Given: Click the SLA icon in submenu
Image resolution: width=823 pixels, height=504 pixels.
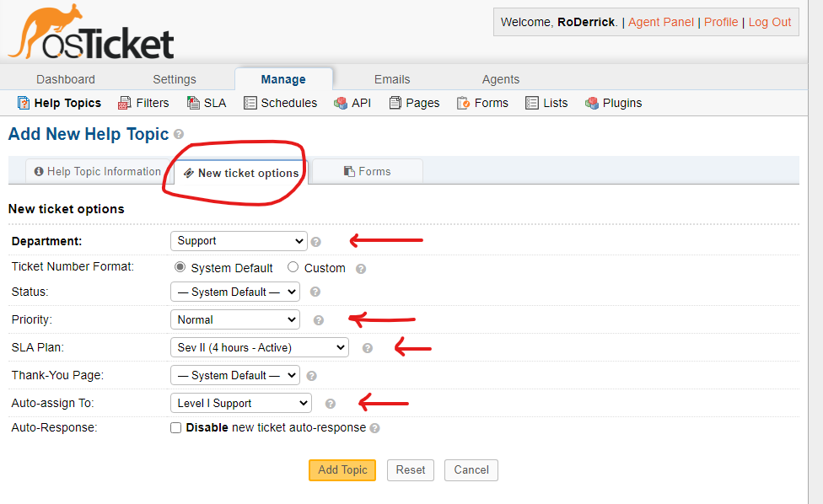Looking at the screenshot, I should [x=193, y=103].
